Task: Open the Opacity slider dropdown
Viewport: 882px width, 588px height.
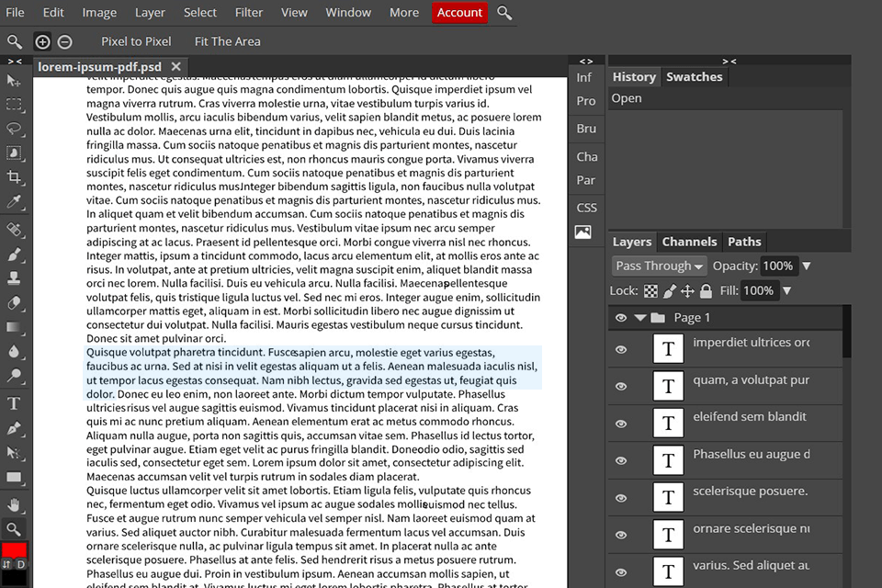Action: coord(806,266)
